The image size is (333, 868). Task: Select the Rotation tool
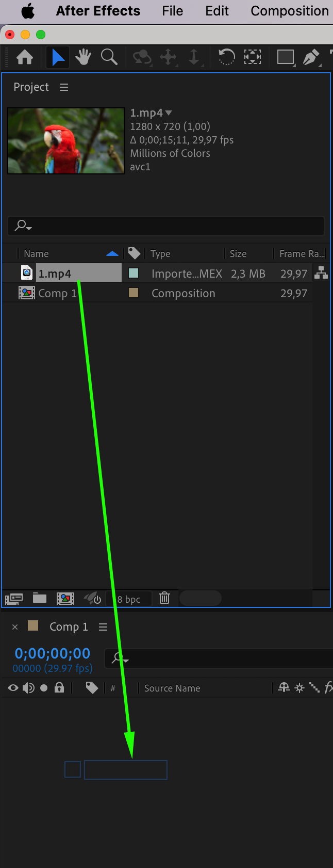[x=226, y=57]
